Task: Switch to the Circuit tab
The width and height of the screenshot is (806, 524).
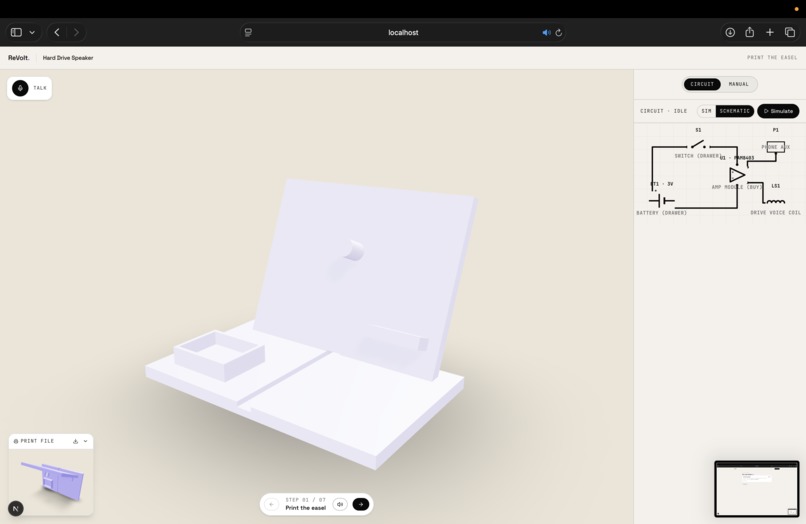Action: pyautogui.click(x=702, y=84)
